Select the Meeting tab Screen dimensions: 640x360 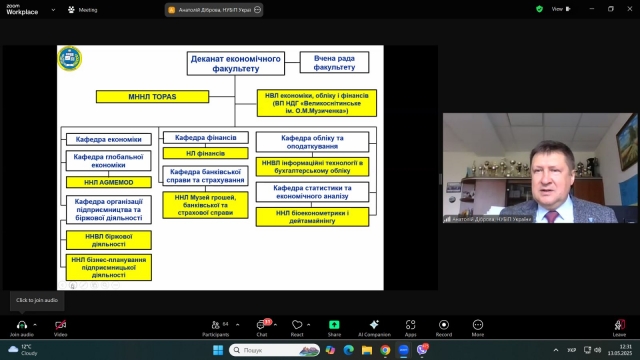click(83, 10)
